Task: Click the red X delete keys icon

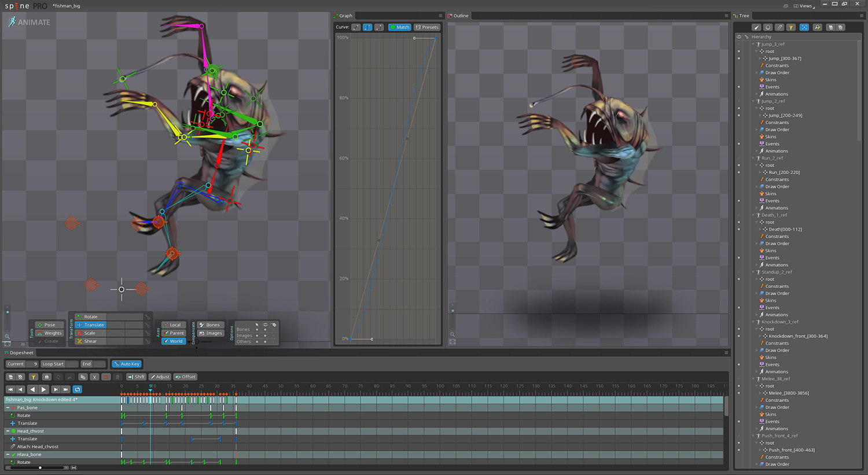Action: 106,377
